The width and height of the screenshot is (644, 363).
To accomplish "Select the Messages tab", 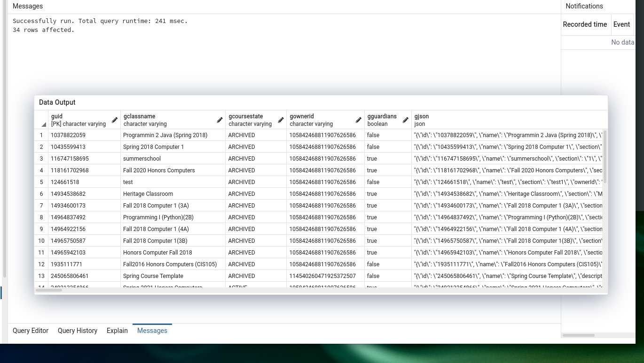I will point(152,331).
